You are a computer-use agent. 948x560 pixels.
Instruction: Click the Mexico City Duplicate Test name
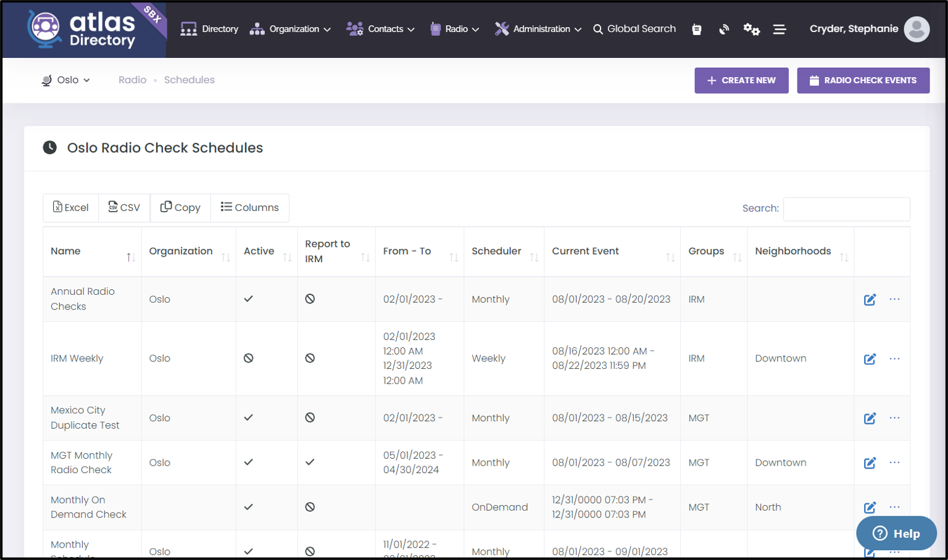click(x=85, y=418)
